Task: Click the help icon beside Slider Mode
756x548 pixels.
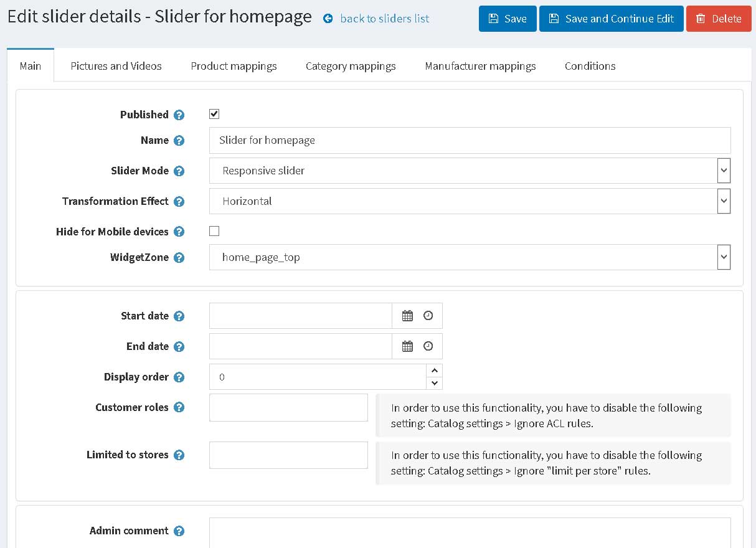Action: click(179, 171)
